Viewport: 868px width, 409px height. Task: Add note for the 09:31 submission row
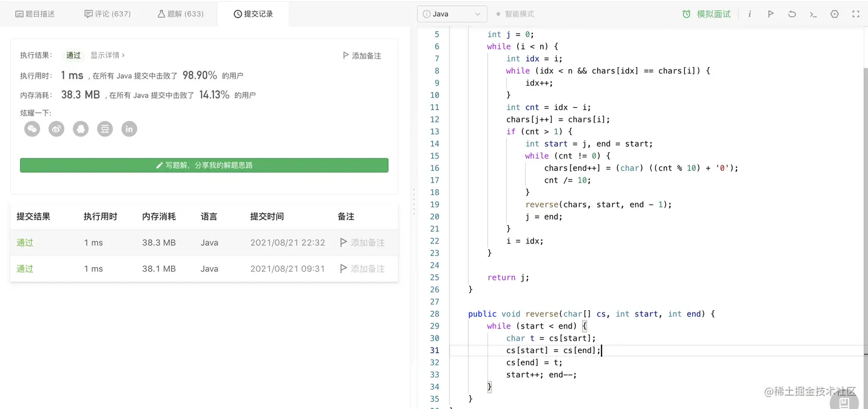[x=362, y=268]
